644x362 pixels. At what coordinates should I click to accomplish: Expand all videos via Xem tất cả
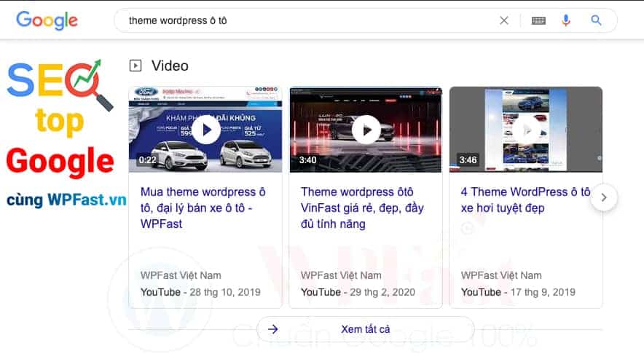coord(365,329)
